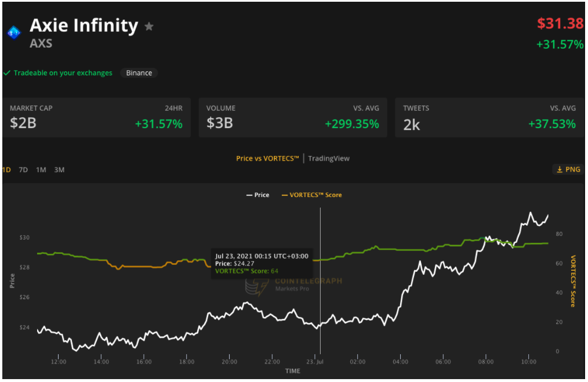The height and width of the screenshot is (382, 588).
Task: Switch to the TradingView tab
Action: pos(329,158)
